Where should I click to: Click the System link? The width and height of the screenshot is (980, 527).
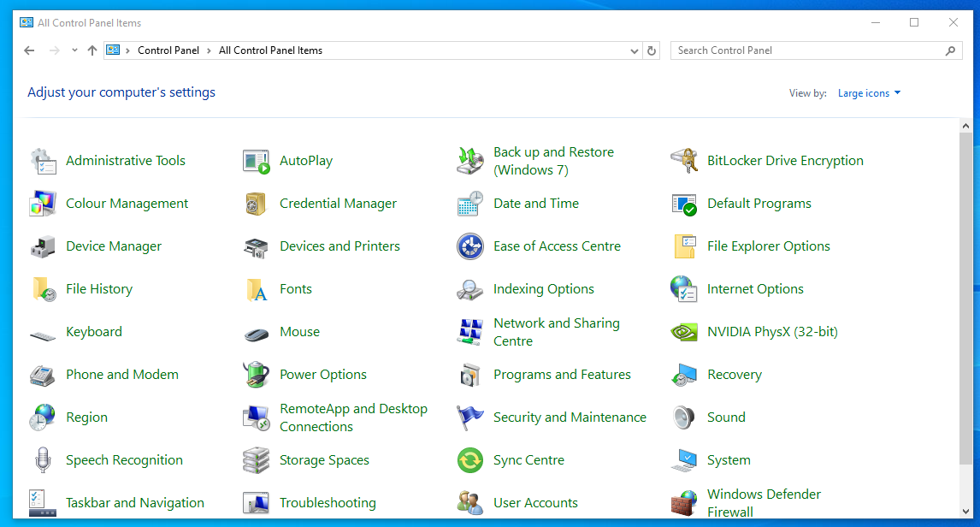(729, 461)
